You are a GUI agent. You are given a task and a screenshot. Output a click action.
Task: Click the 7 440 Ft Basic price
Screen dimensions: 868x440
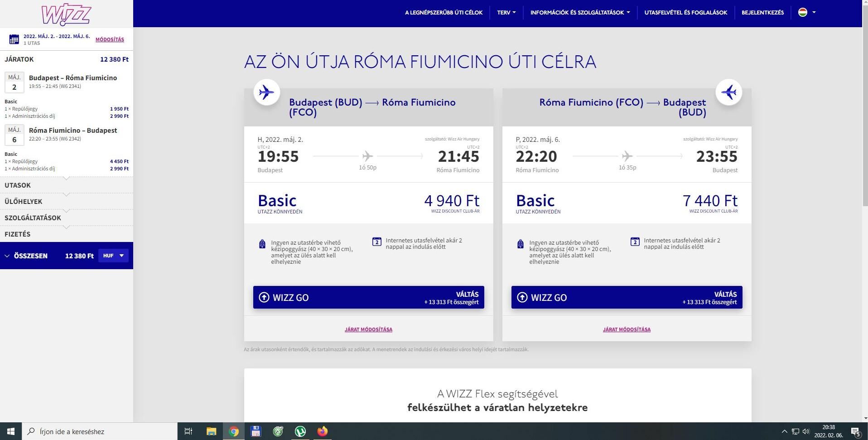[710, 200]
